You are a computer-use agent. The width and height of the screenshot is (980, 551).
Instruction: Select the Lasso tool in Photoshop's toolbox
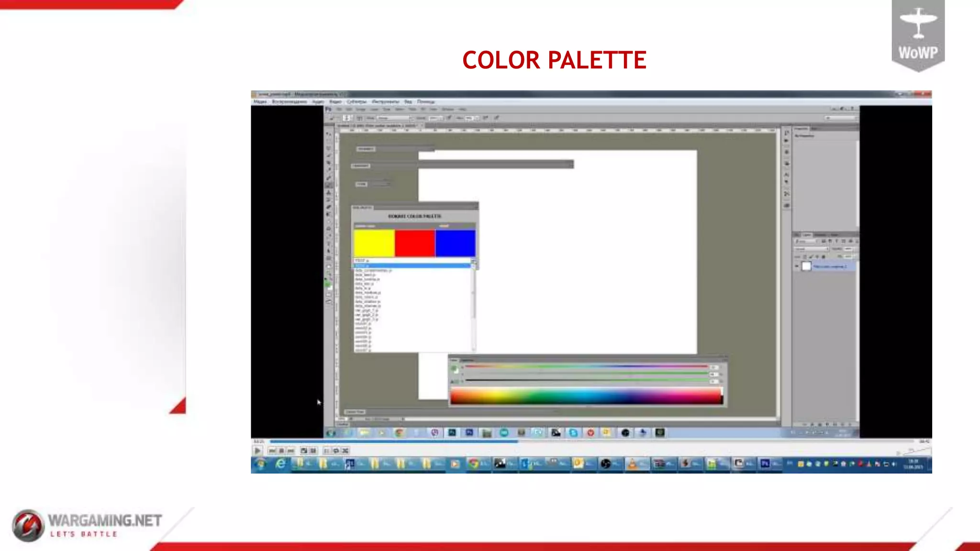[x=328, y=148]
